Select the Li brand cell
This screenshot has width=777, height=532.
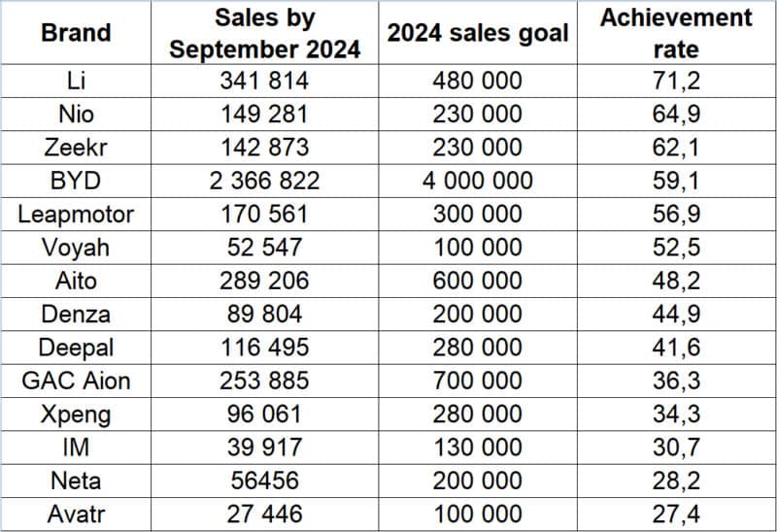tap(76, 81)
